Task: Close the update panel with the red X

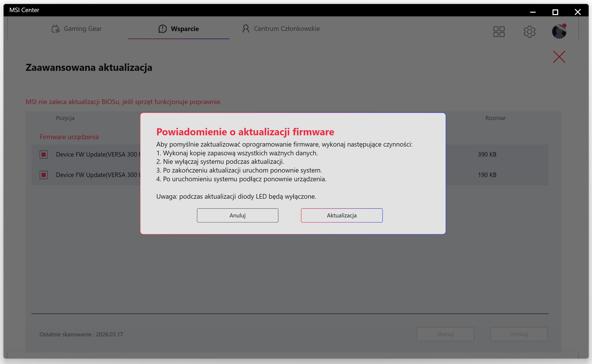Action: click(559, 57)
